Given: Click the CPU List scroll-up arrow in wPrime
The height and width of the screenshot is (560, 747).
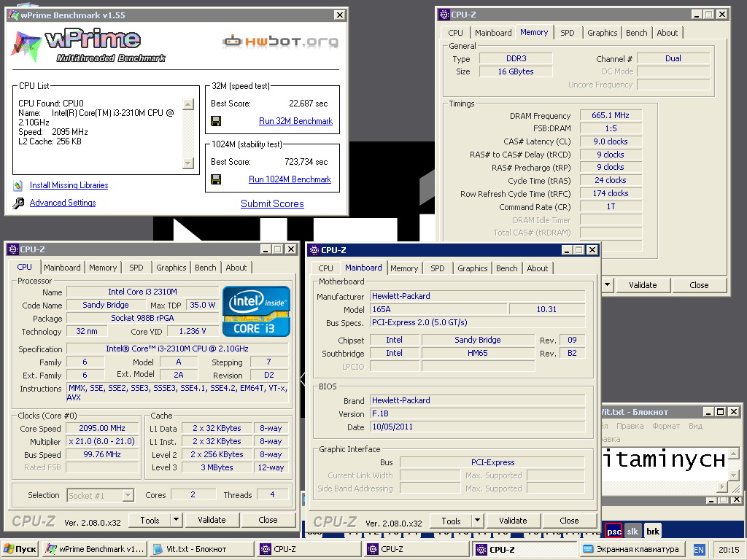Looking at the screenshot, I should (x=188, y=104).
